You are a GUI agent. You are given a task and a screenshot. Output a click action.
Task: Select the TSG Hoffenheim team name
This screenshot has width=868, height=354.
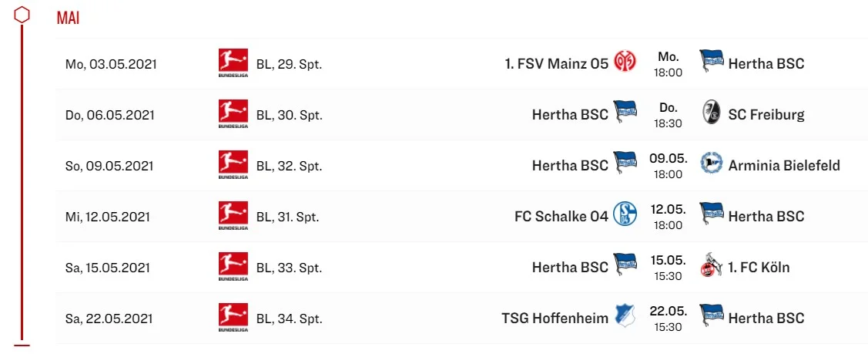tap(555, 319)
